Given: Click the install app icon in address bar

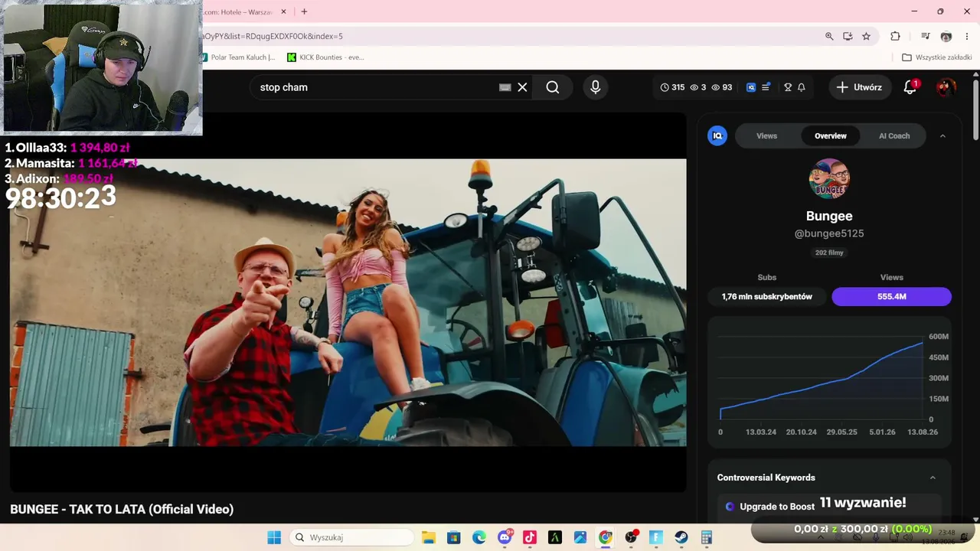Looking at the screenshot, I should (848, 36).
